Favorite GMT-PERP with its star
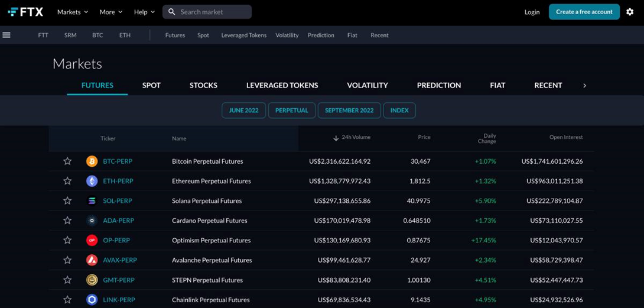The height and width of the screenshot is (308, 644). [x=67, y=280]
